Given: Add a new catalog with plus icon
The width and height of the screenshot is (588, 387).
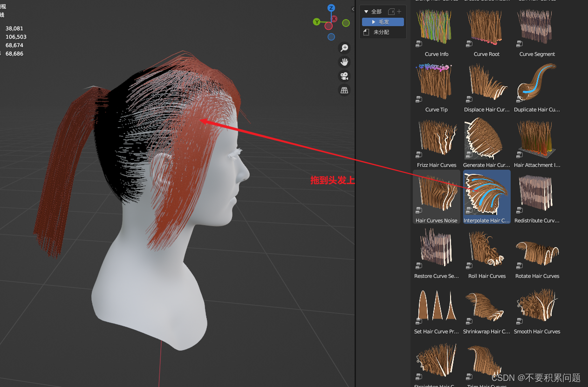Looking at the screenshot, I should (399, 12).
